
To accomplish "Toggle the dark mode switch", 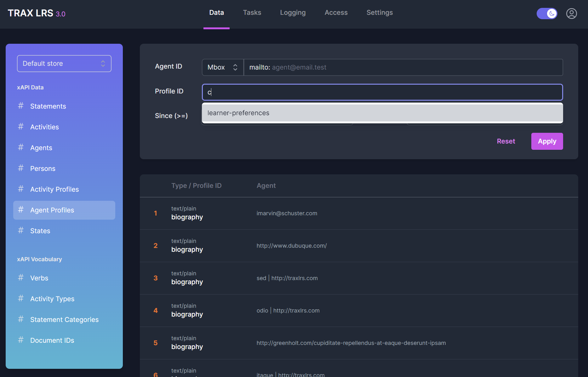I will click(547, 14).
